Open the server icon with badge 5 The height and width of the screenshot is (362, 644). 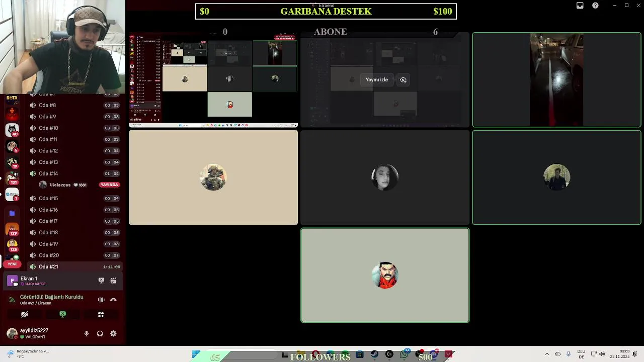(12, 146)
